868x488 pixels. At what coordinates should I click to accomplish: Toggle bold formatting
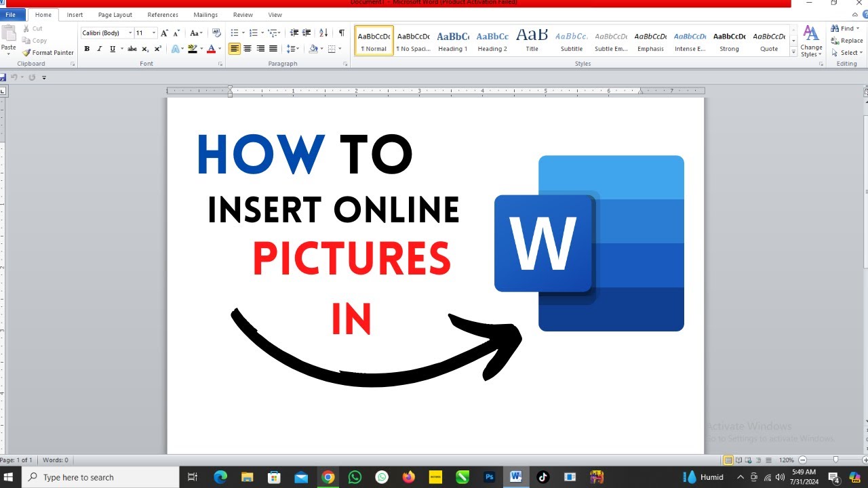[87, 49]
